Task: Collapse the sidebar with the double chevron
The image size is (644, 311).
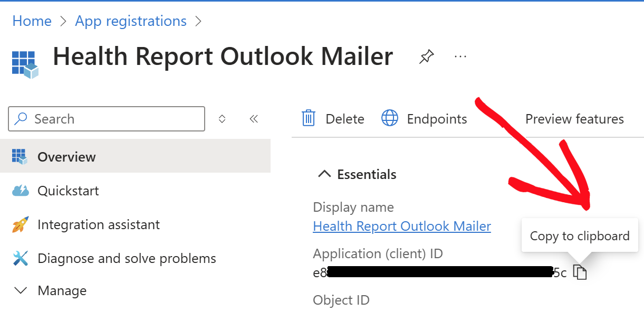Action: 254,119
